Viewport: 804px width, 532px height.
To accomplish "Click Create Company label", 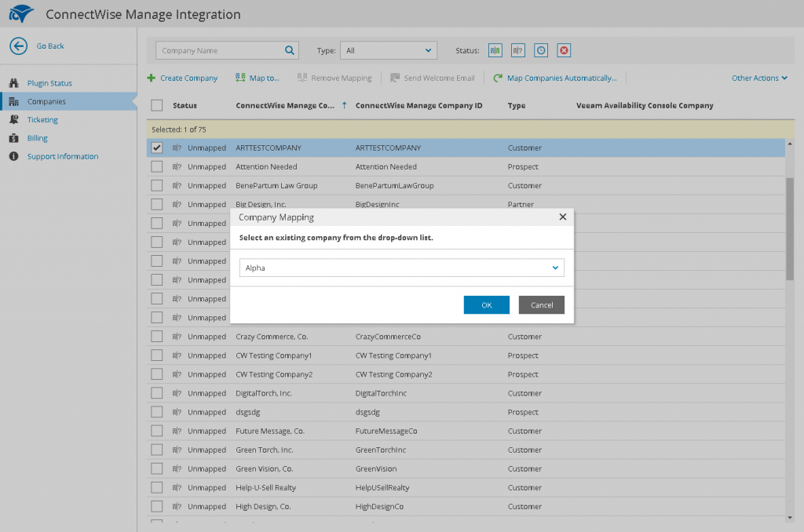I will (x=188, y=78).
